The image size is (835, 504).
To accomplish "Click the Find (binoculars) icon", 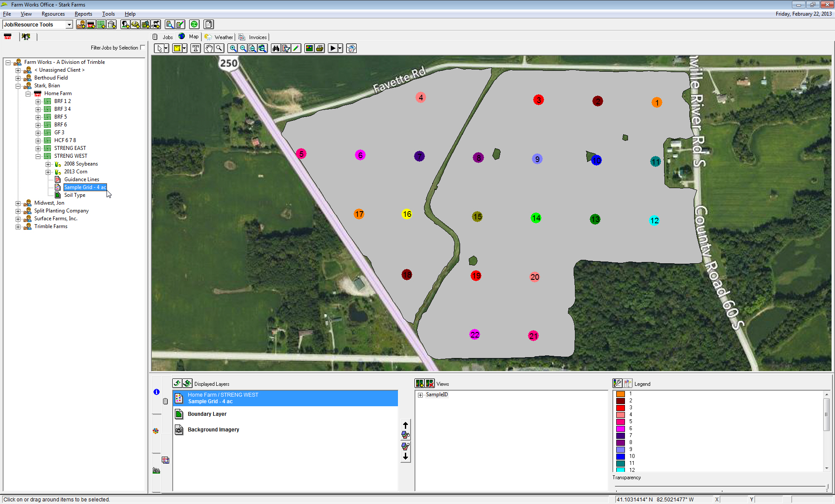I will point(276,48).
